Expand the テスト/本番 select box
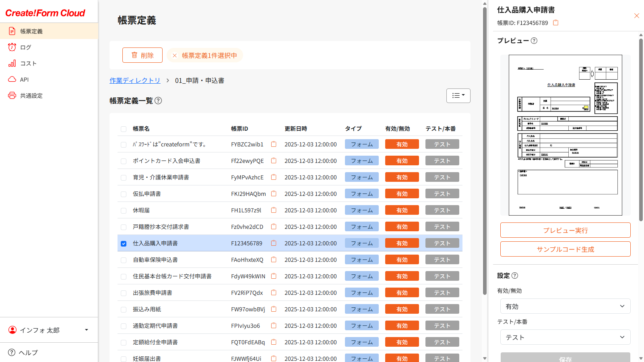 565,337
